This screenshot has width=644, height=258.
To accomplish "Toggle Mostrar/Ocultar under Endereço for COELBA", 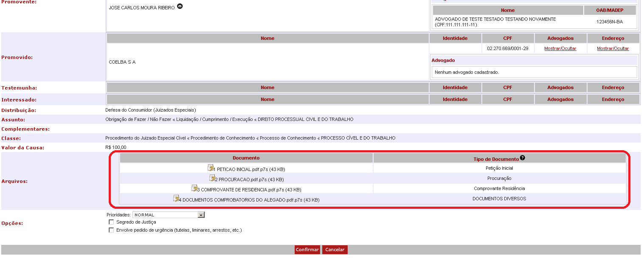I will click(x=613, y=48).
